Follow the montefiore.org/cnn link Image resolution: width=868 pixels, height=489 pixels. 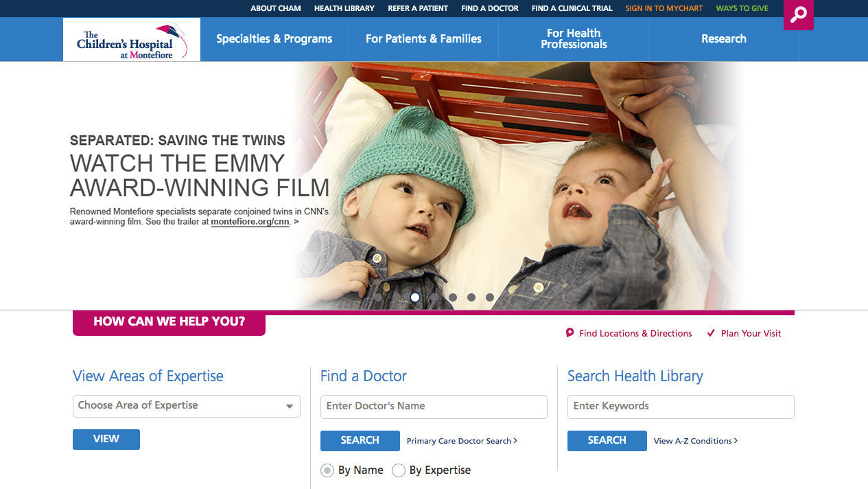click(x=250, y=223)
